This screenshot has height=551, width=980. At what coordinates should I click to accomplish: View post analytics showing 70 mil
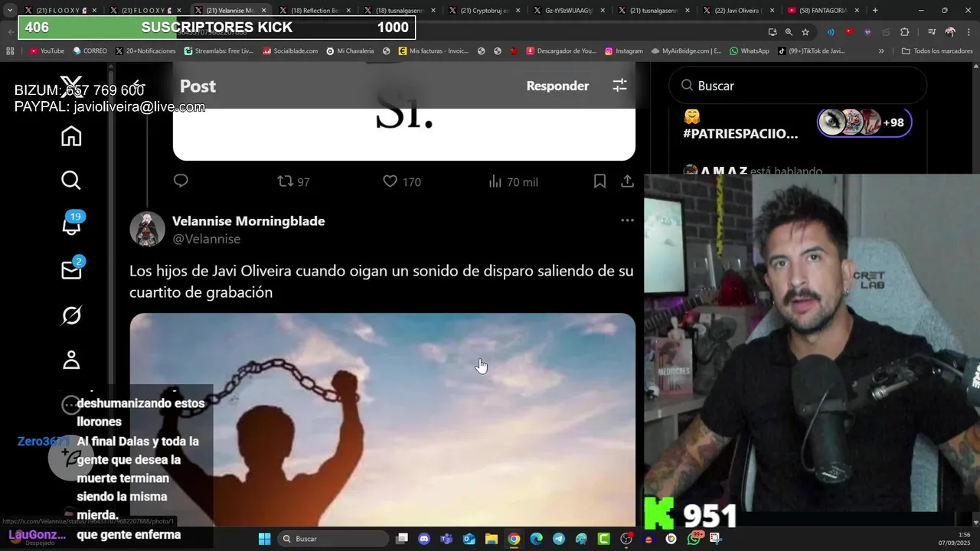pyautogui.click(x=513, y=181)
